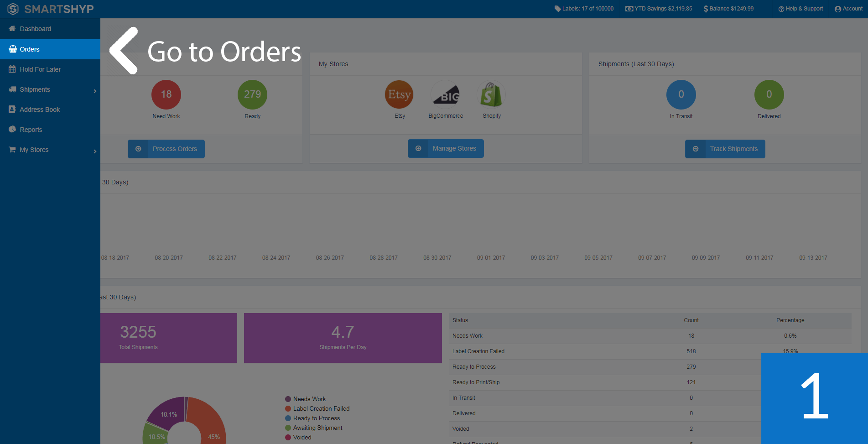Screen dimensions: 868x444
Task: Click the Shipments truck icon
Action: coord(12,89)
